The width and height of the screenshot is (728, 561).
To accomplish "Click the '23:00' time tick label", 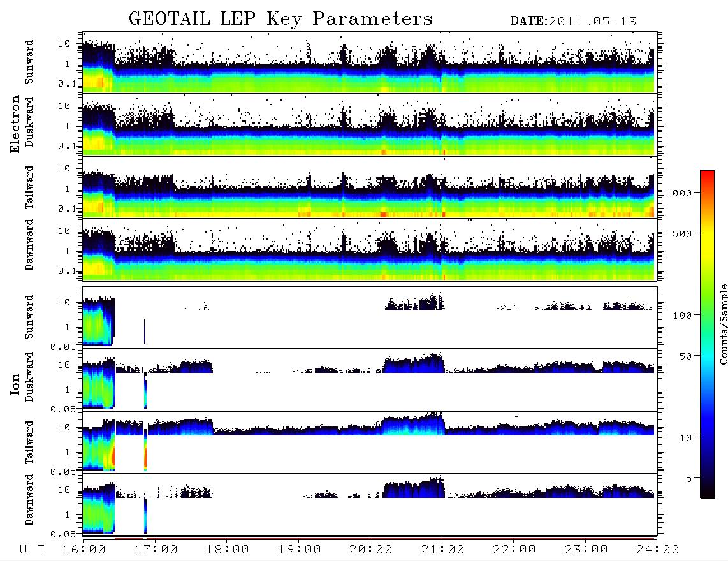I will tap(586, 550).
